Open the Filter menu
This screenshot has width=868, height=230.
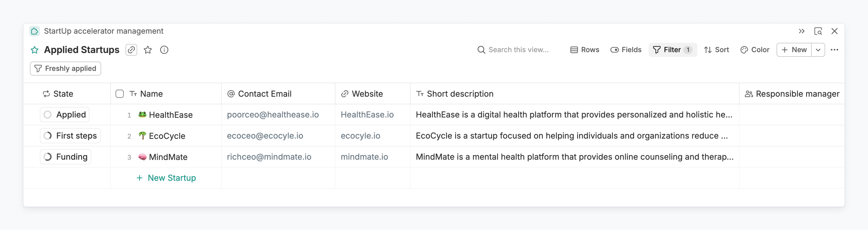coord(672,50)
